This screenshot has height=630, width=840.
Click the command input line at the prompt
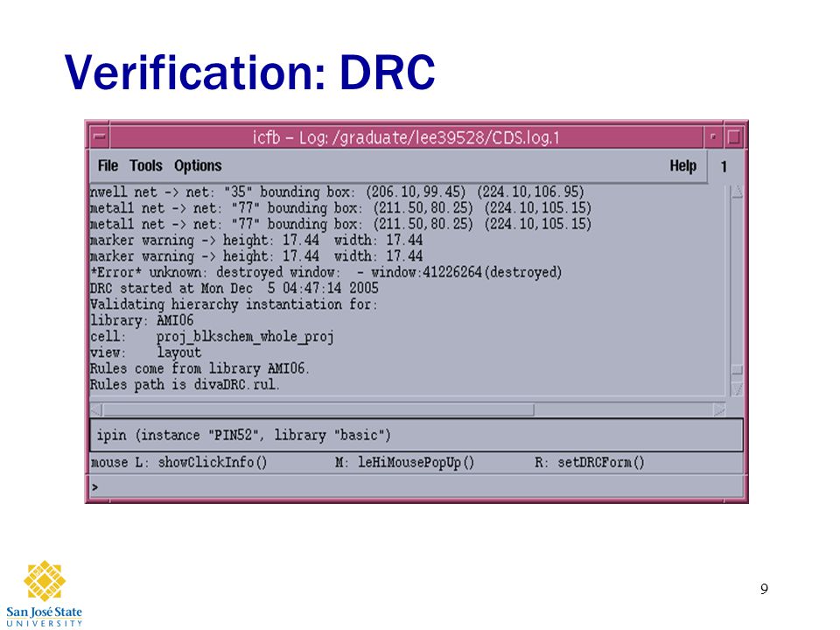point(416,487)
